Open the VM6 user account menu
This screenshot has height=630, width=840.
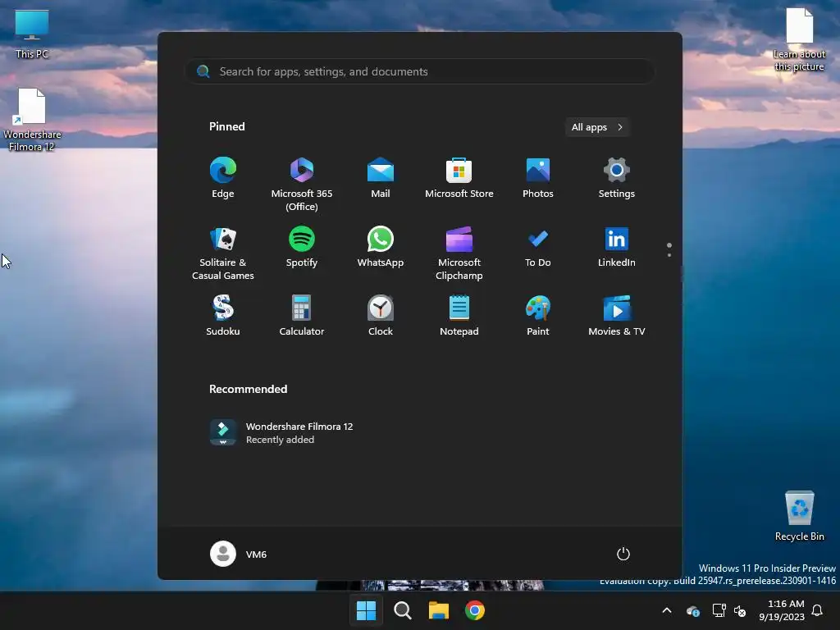[239, 554]
